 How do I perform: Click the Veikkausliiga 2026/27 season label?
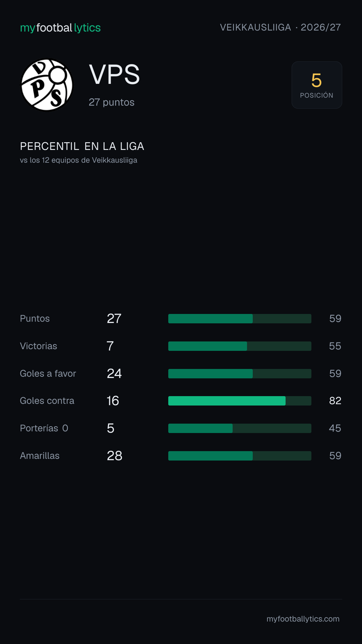click(x=280, y=27)
